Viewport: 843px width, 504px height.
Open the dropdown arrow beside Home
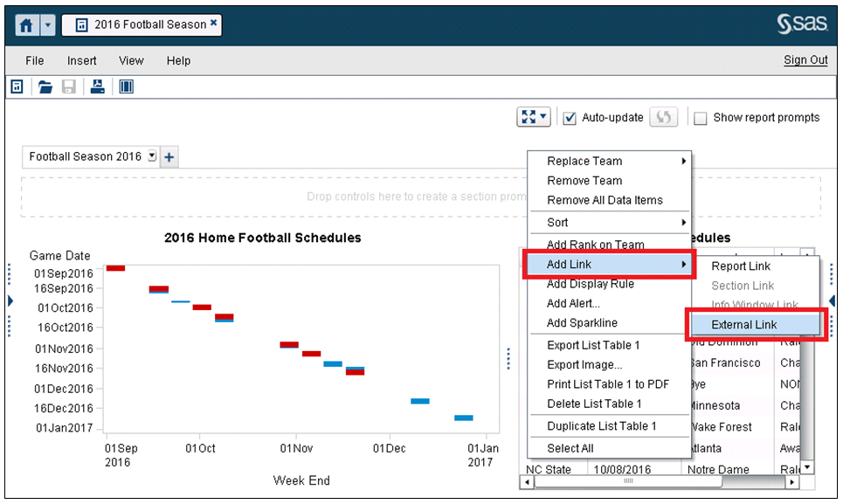pyautogui.click(x=47, y=25)
